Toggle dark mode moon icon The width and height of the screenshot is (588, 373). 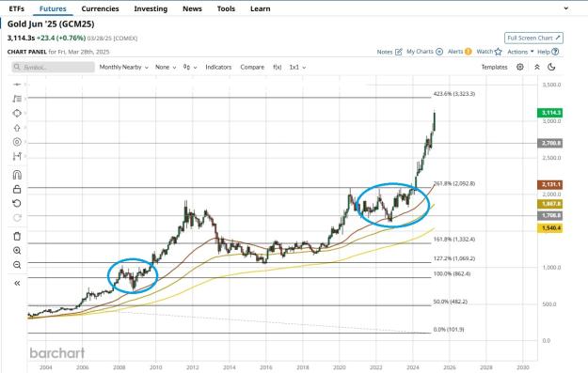pyautogui.click(x=551, y=67)
